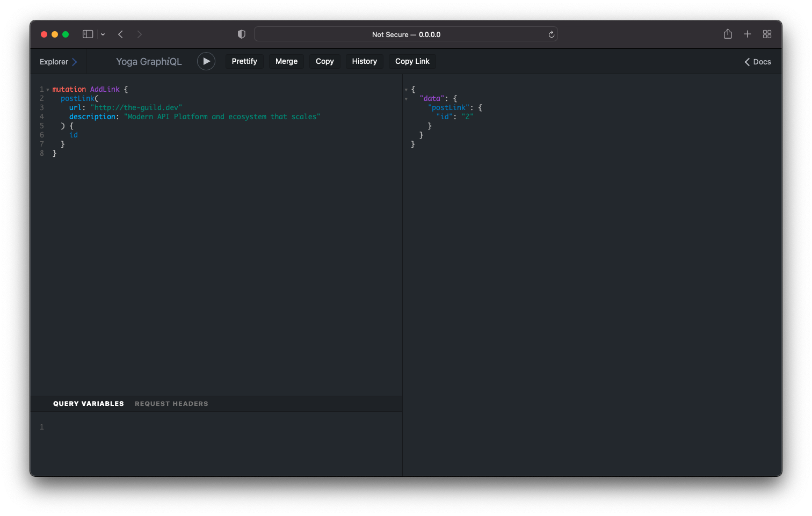Switch to Request Headers tab
The image size is (812, 516).
(x=171, y=404)
